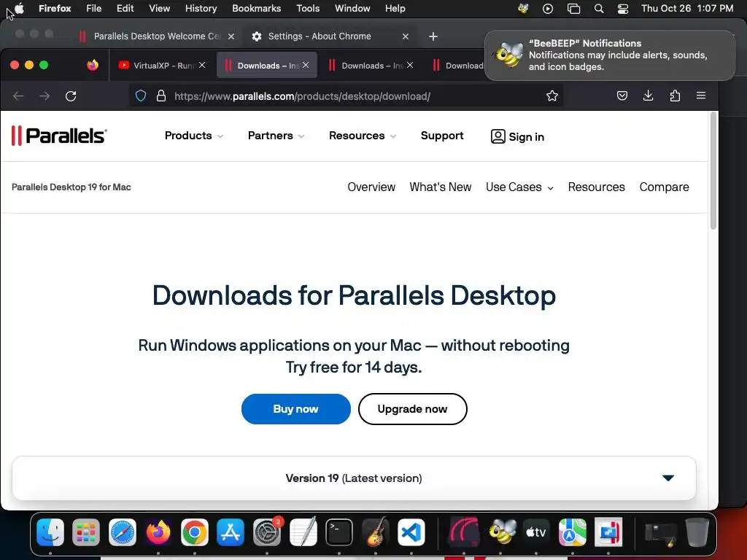Screen dimensions: 747x560
Task: Open BeeBEEP from the Dock
Action: tap(500, 532)
